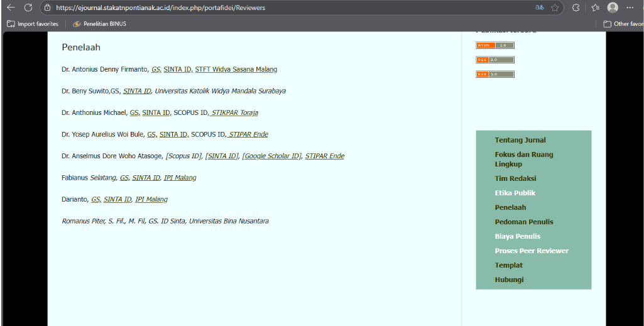Screen dimensions: 644x326
Task: Open Tentang Jurnal in sidebar menu
Action: tap(520, 140)
